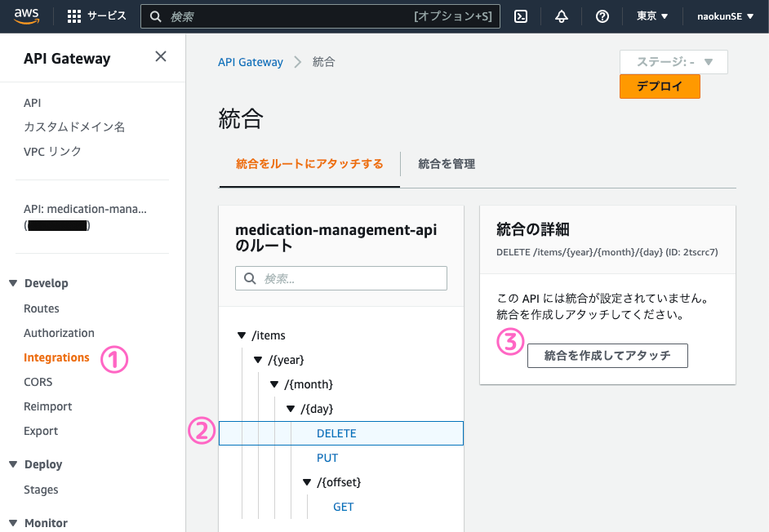Click the AWS logo home icon
Image resolution: width=769 pixels, height=532 pixels.
point(26,16)
